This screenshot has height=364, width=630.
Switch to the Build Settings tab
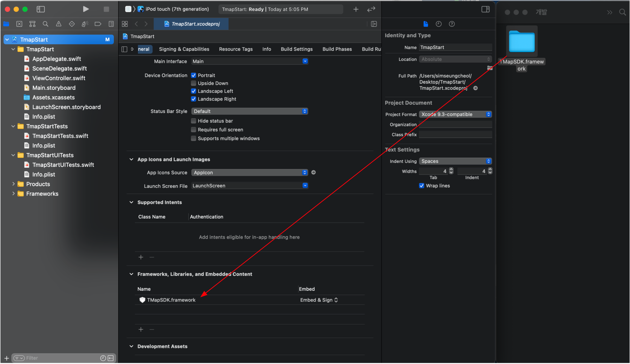296,49
